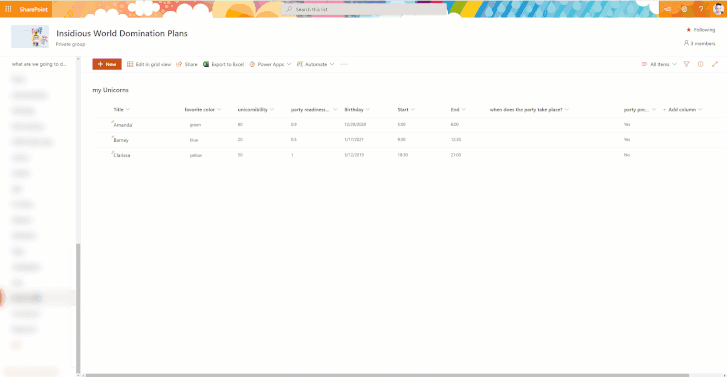Screen dimensions: 727x377
Task: Open the All Items view switcher
Action: pyautogui.click(x=659, y=64)
